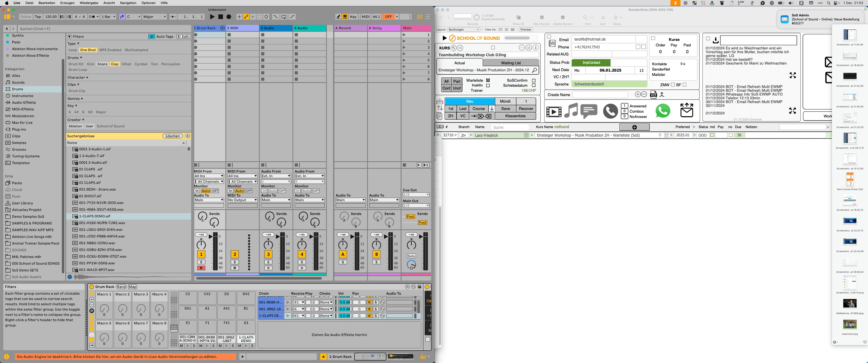
Task: Click the Rand button in Drum Rack
Action: tap(121, 287)
